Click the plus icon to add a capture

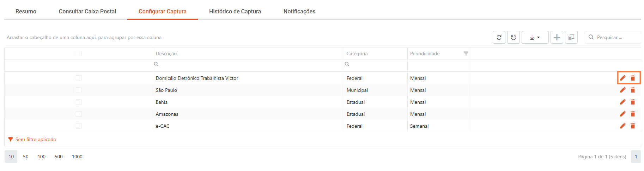point(557,37)
